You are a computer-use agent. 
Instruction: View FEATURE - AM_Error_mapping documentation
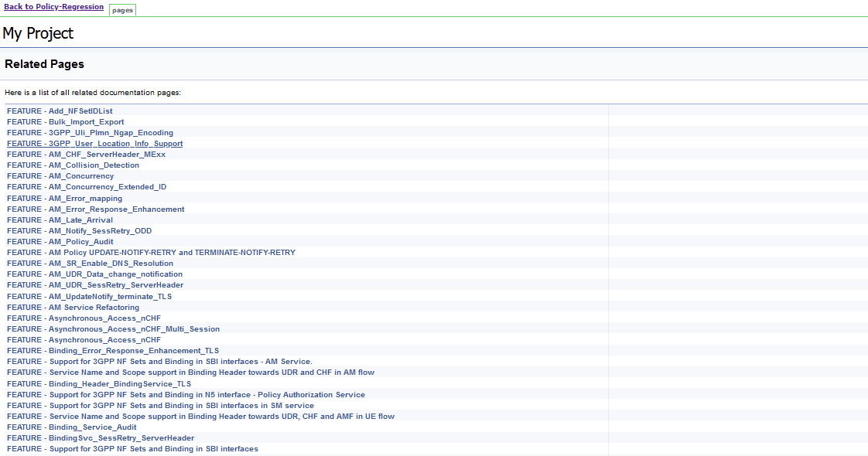[x=63, y=198]
